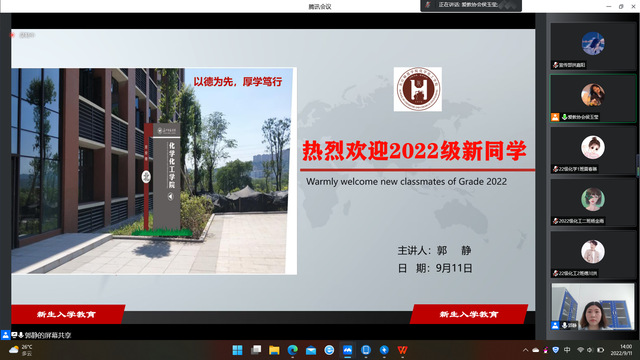Switch to the Tencent Meeting taskbar icon

click(347, 350)
